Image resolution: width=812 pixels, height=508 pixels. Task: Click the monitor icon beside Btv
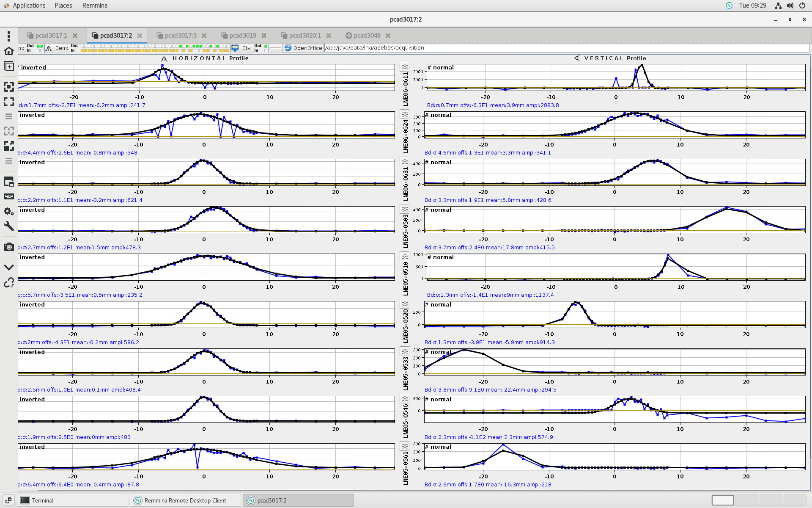tap(235, 48)
